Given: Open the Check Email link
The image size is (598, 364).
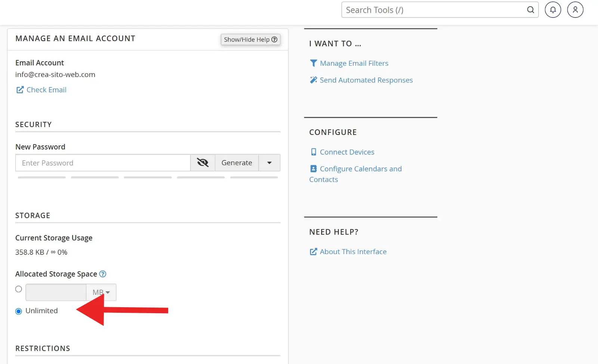Looking at the screenshot, I should [x=46, y=90].
